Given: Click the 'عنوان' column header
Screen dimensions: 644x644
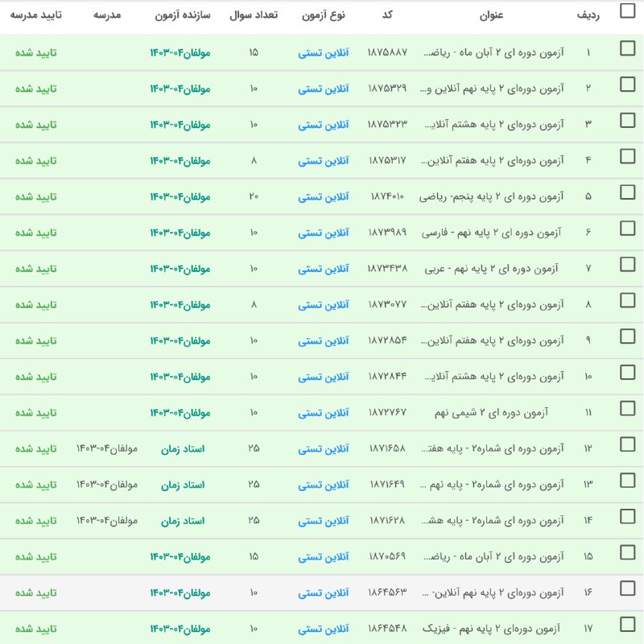Looking at the screenshot, I should (x=491, y=15).
